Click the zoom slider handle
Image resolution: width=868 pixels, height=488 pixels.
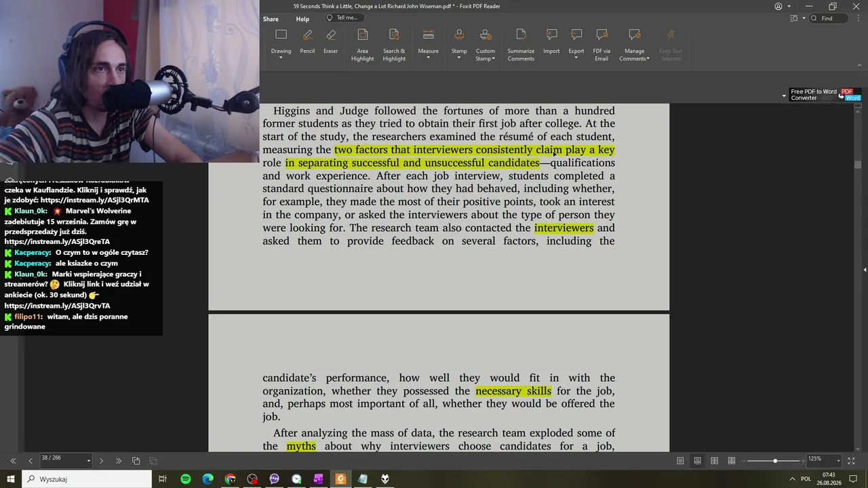coord(775,461)
